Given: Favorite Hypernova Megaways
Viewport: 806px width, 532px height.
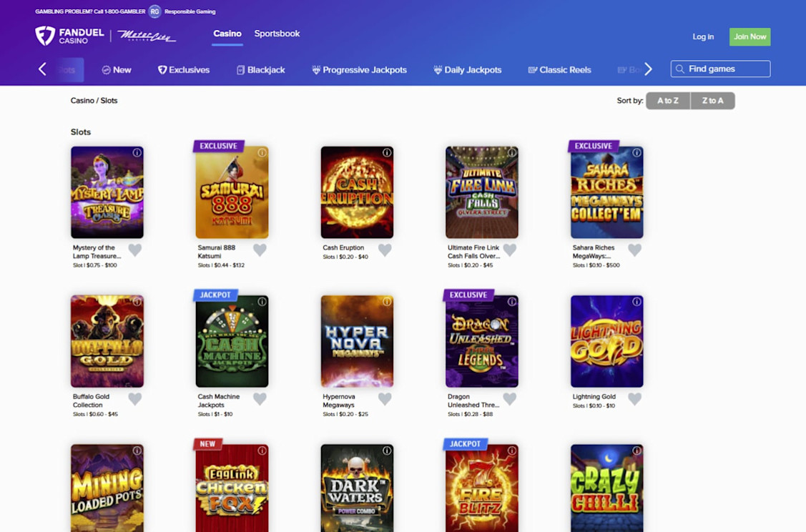Looking at the screenshot, I should pos(385,399).
